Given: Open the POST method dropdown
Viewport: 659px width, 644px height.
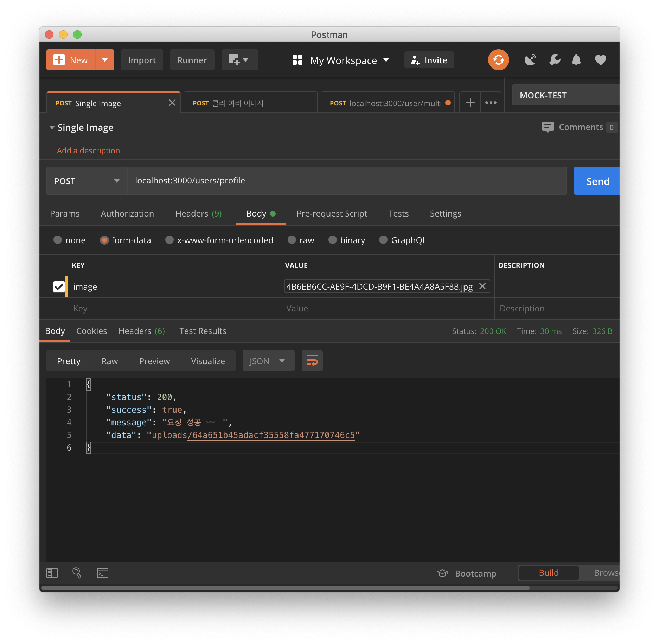Looking at the screenshot, I should (x=87, y=181).
